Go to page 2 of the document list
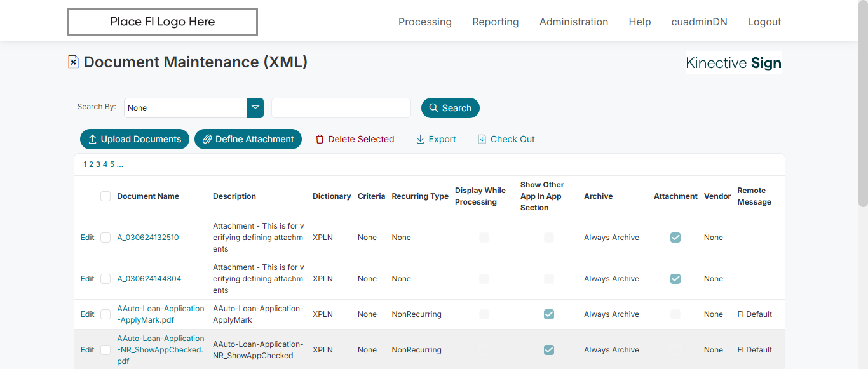This screenshot has height=369, width=868. click(91, 164)
